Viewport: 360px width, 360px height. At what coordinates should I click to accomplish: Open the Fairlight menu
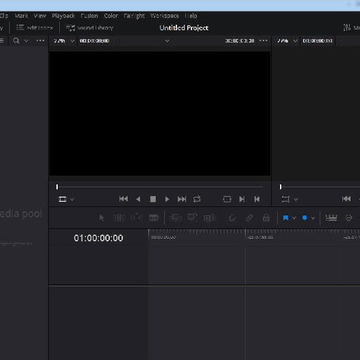tap(134, 16)
